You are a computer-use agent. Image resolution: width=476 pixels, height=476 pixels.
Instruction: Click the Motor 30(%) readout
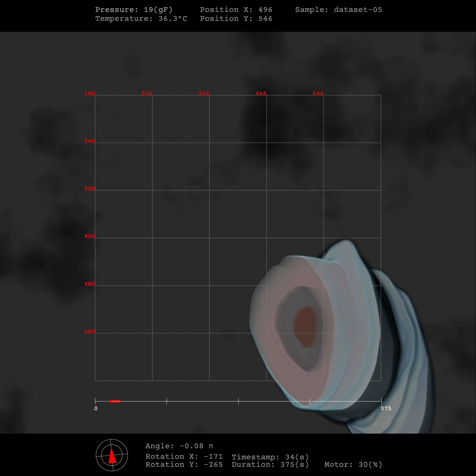pyautogui.click(x=353, y=465)
